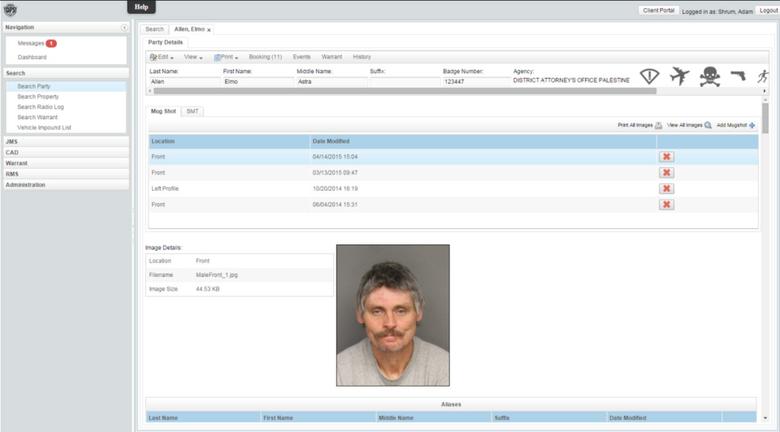Viewport: 780px width, 432px height.
Task: Delete the Left Profile mugshot
Action: [667, 188]
